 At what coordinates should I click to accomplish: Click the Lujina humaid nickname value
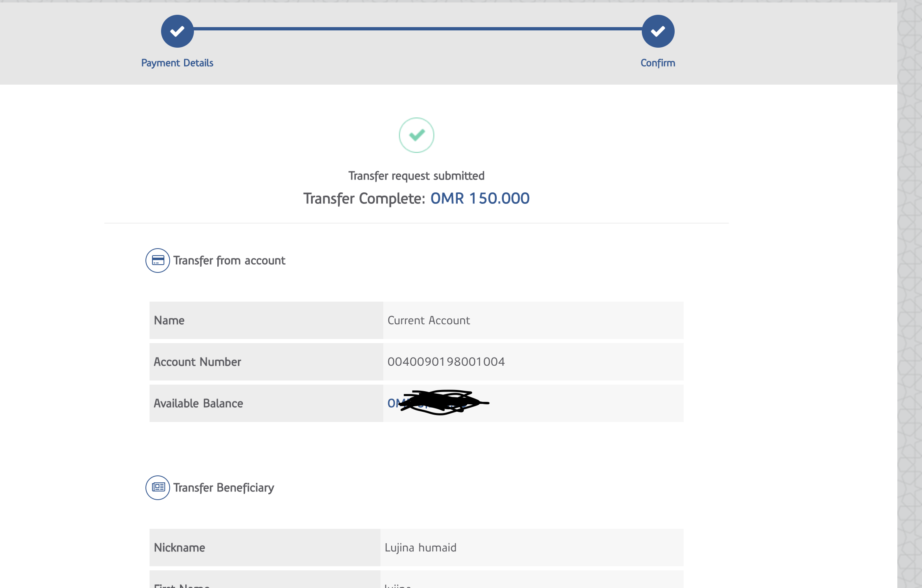coord(420,548)
